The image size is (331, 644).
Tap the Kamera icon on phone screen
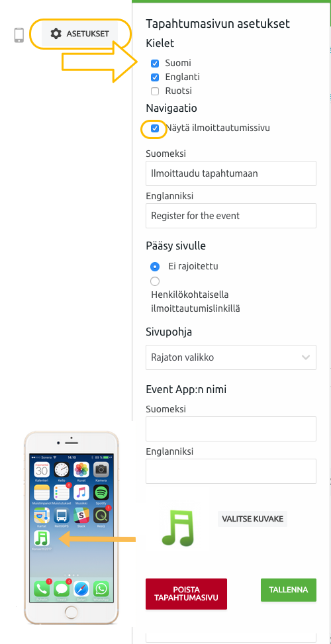(101, 469)
